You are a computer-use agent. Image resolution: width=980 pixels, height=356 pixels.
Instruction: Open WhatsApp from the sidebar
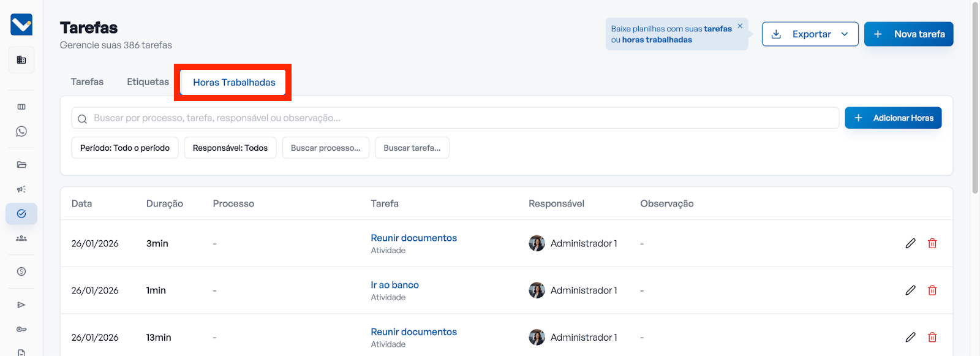(x=21, y=132)
